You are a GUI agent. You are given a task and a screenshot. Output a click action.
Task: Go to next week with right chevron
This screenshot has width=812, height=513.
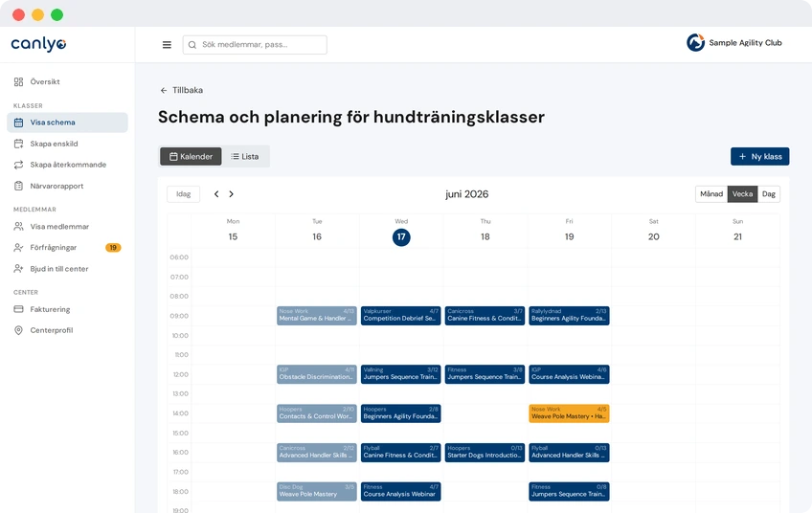(x=232, y=194)
